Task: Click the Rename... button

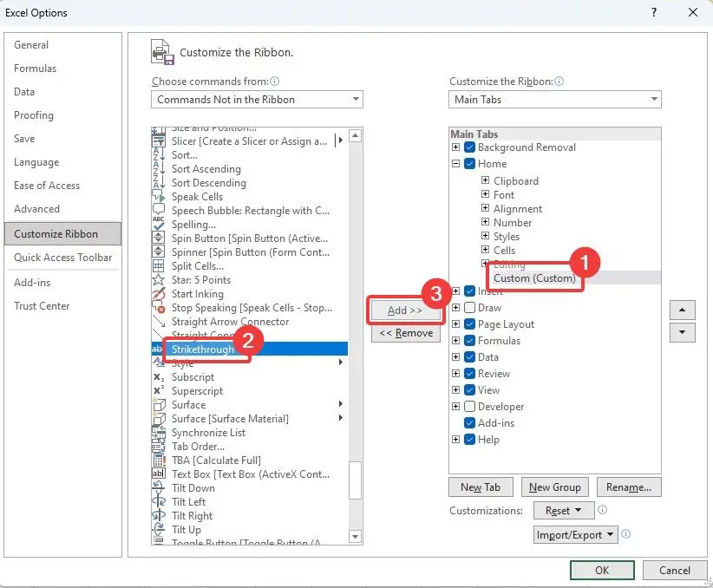Action: tap(629, 487)
